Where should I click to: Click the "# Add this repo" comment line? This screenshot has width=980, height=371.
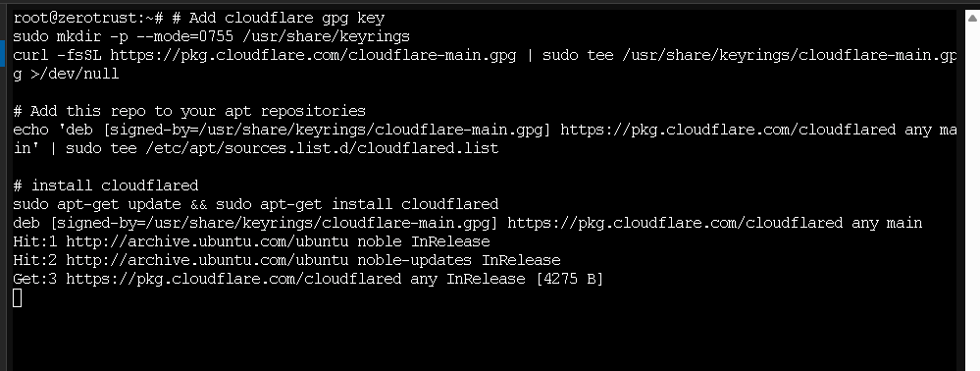(x=189, y=111)
